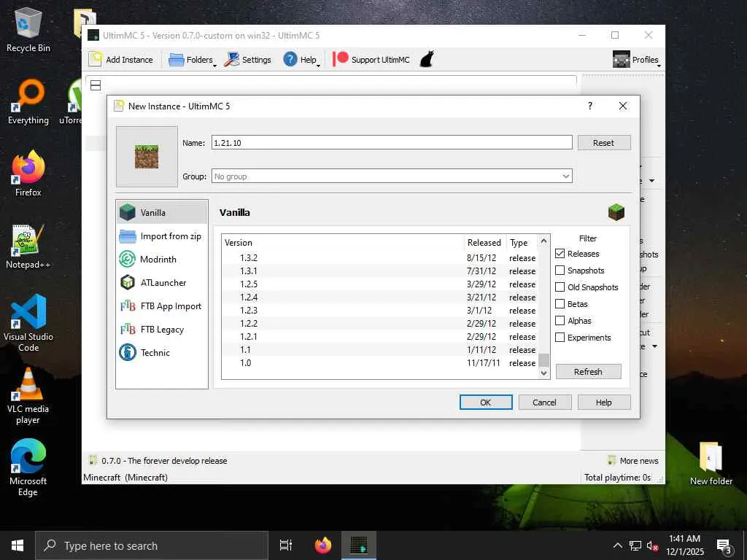The height and width of the screenshot is (560, 747).
Task: Sort by the Type column header
Action: pyautogui.click(x=522, y=242)
